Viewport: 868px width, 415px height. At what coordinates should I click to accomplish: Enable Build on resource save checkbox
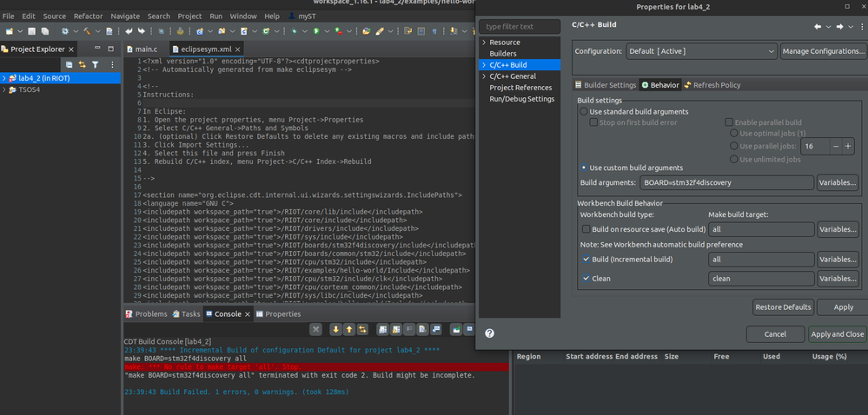[585, 229]
